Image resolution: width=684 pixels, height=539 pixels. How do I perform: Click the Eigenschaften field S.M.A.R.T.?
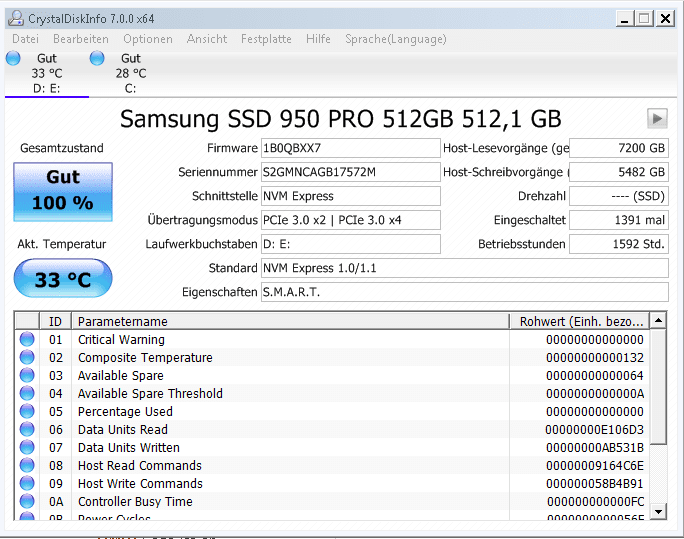pos(465,292)
